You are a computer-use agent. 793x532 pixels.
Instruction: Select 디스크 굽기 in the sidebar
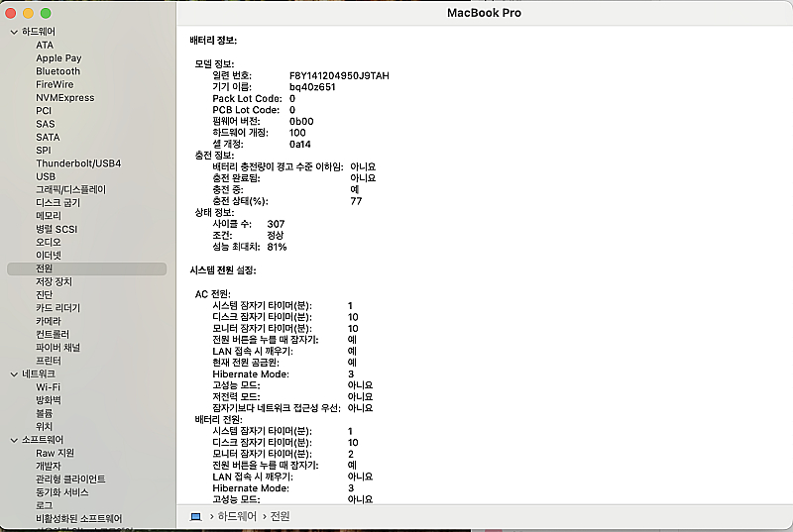pos(57,202)
